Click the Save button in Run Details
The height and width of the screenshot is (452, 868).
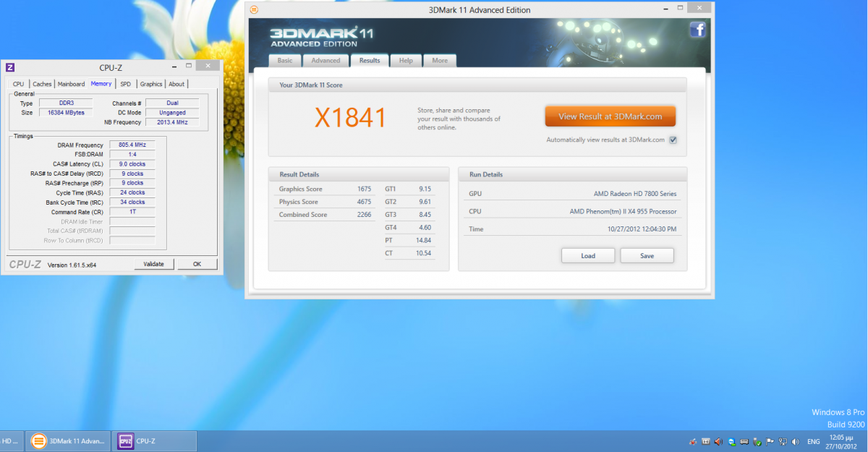point(647,255)
